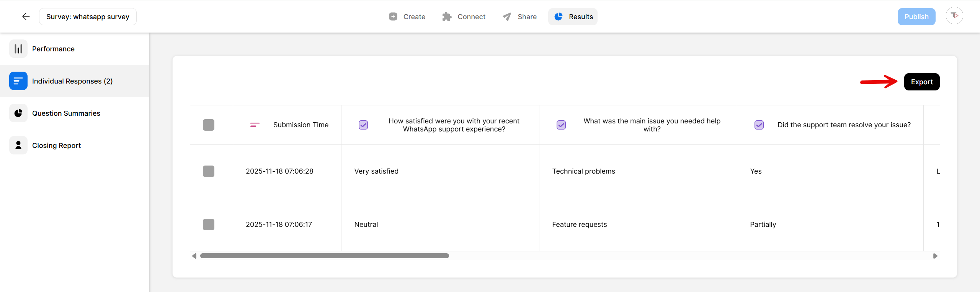The height and width of the screenshot is (292, 980).
Task: Open Performance in the sidebar
Action: 75,49
